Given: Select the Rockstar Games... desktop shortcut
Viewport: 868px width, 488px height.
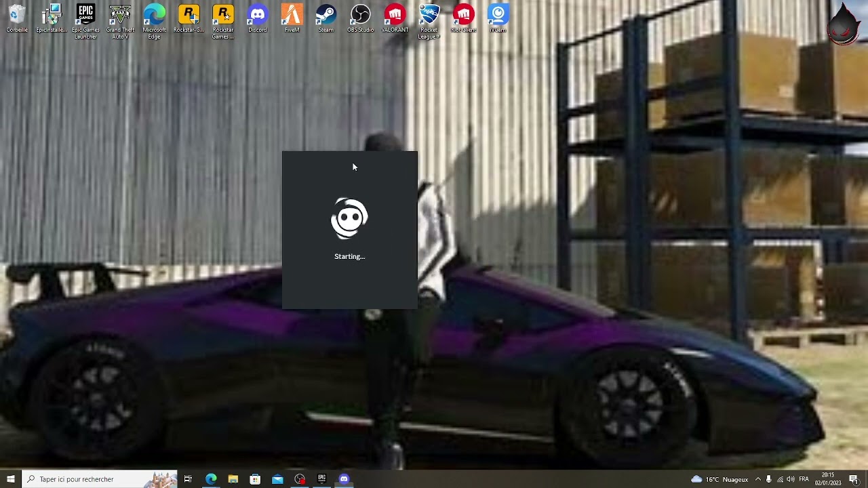Looking at the screenshot, I should 223,22.
